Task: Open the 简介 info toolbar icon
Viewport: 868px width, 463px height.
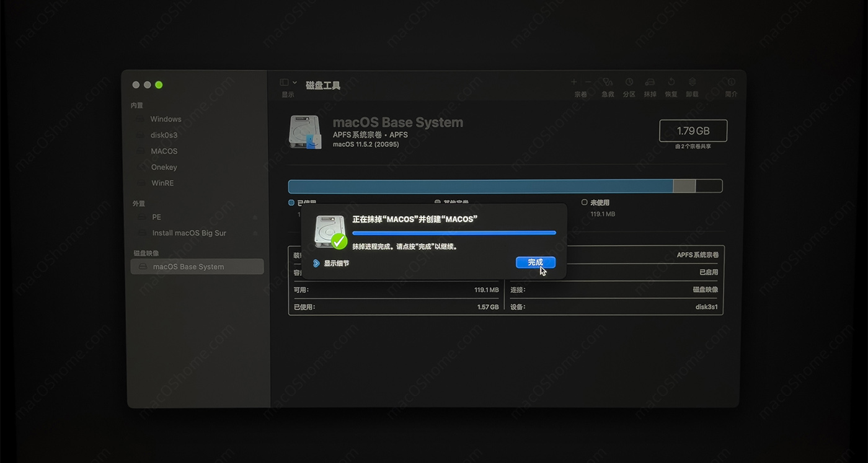Action: tap(731, 82)
